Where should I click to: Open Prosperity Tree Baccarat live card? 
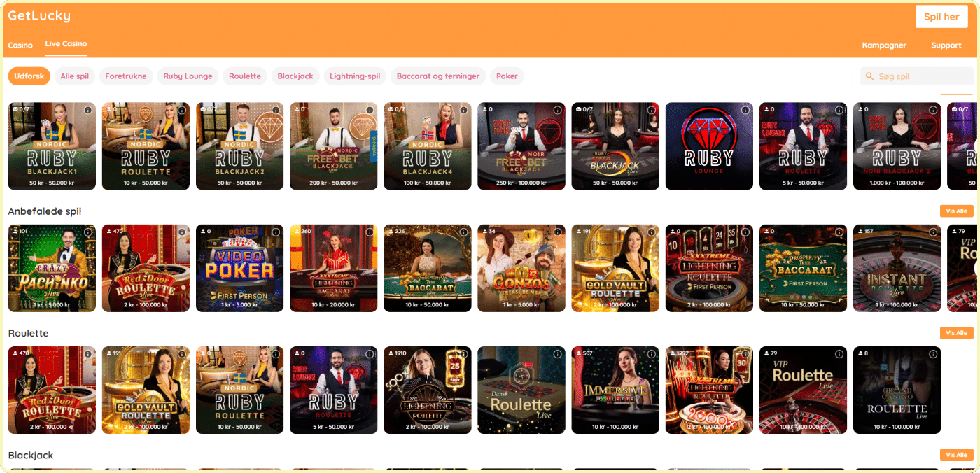click(427, 268)
